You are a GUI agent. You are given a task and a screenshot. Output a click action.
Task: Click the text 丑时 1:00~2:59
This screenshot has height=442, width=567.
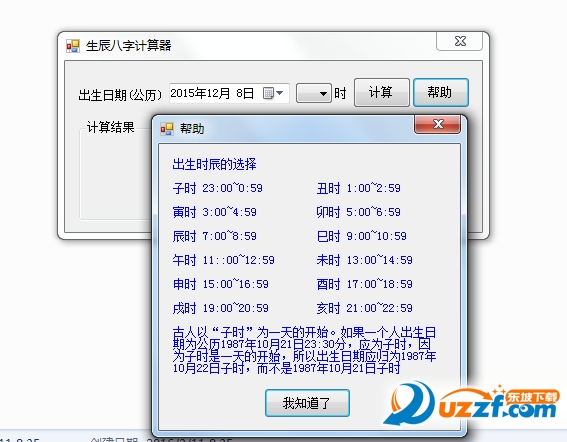click(x=358, y=188)
